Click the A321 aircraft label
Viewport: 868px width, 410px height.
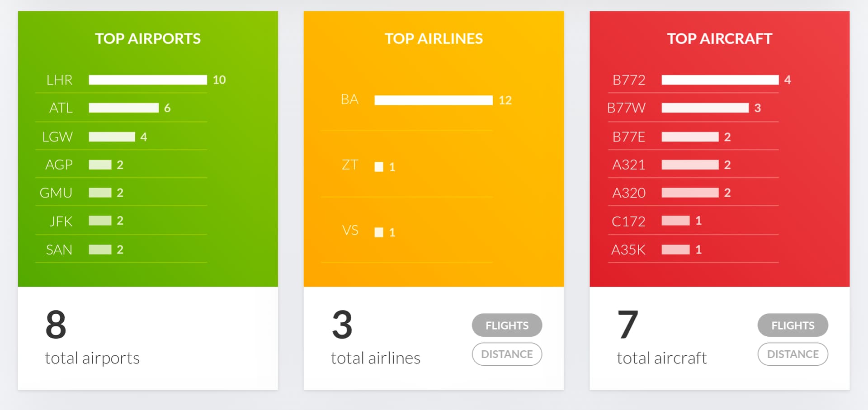coord(628,165)
